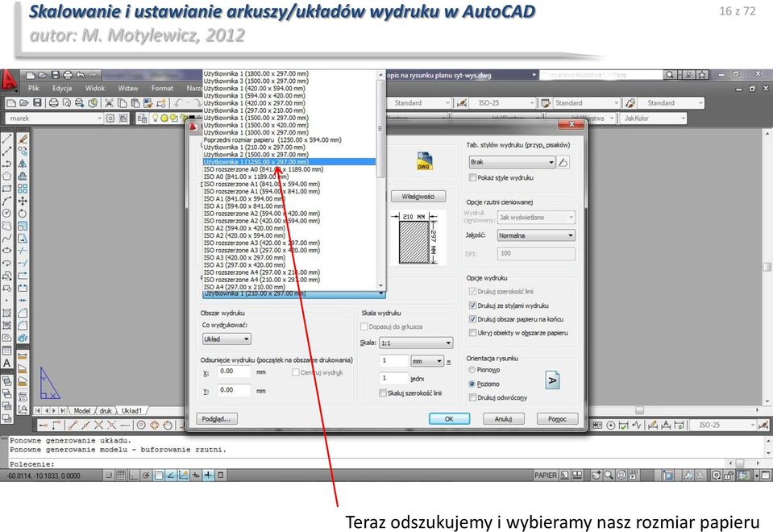Click the PAPIER status bar button
Viewport: 773px width, 532px height.
545,476
